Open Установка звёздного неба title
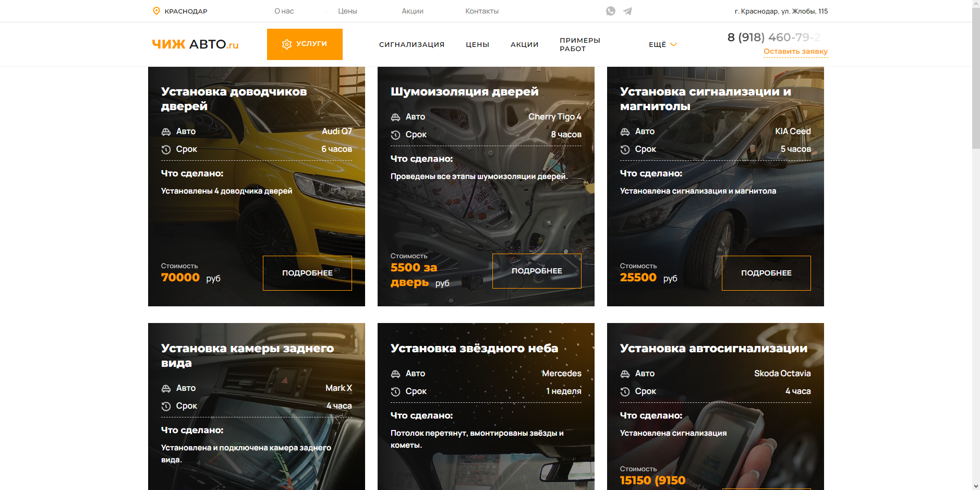Image resolution: width=980 pixels, height=490 pixels. 474,348
